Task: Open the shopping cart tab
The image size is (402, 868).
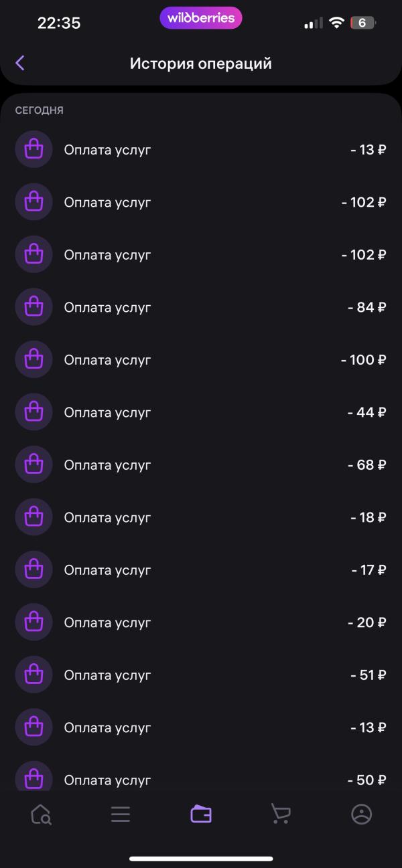Action: [281, 814]
